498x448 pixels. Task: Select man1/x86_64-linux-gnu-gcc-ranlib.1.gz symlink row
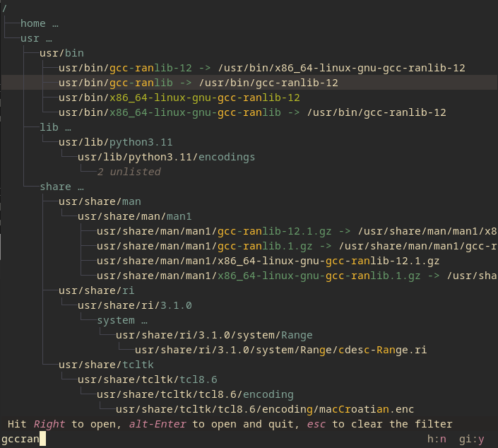[x=297, y=276]
